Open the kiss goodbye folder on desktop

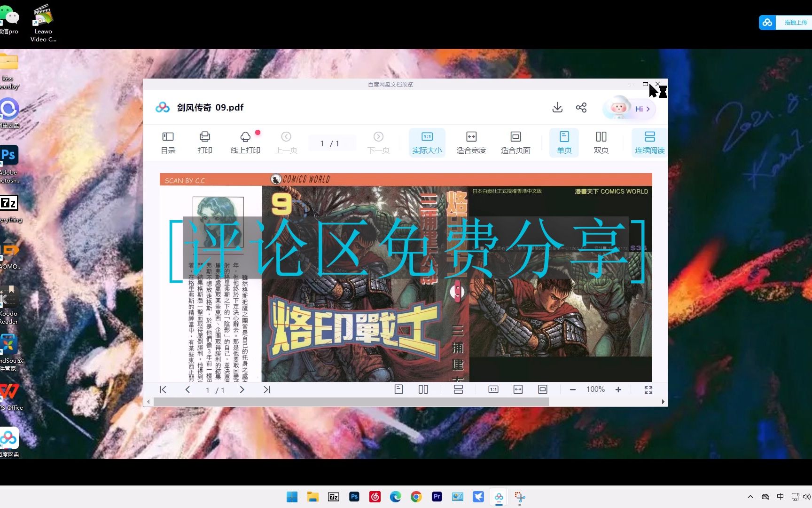point(9,71)
